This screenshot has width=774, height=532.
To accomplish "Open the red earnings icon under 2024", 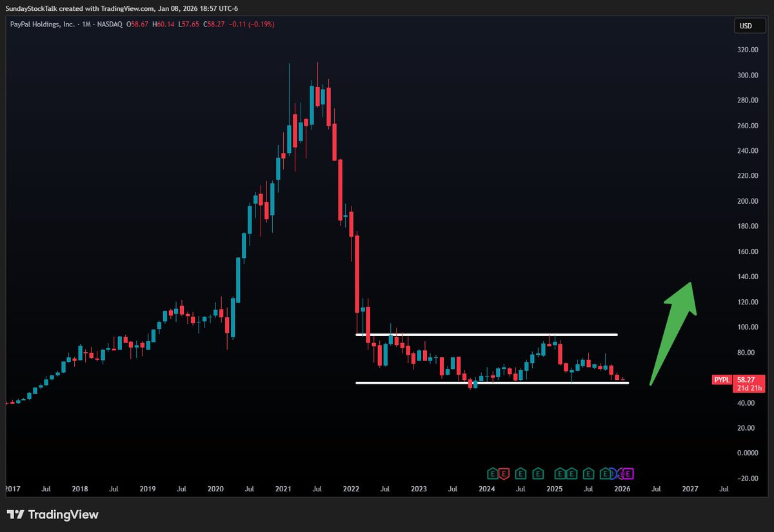I will click(504, 474).
